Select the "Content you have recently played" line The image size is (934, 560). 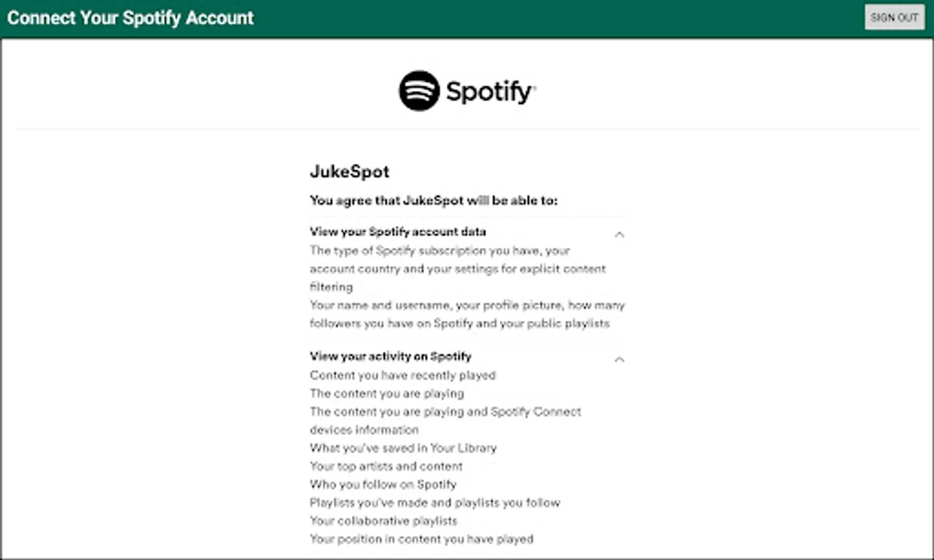click(403, 375)
